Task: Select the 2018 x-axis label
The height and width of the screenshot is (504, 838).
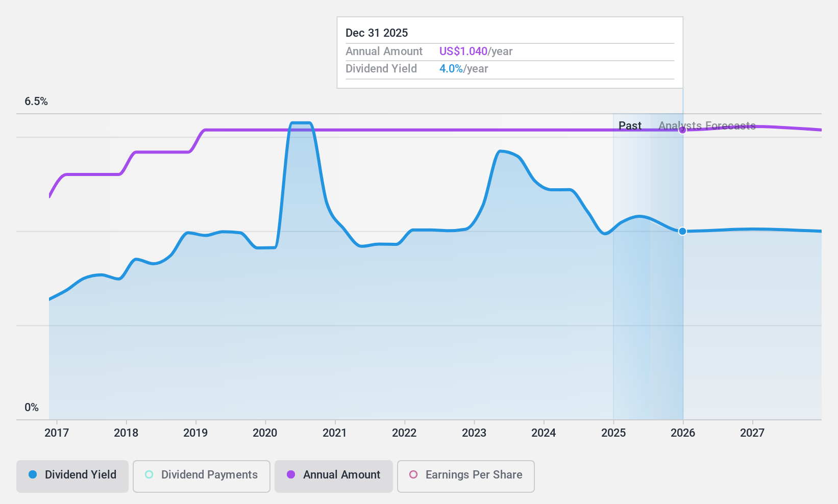Action: click(126, 433)
